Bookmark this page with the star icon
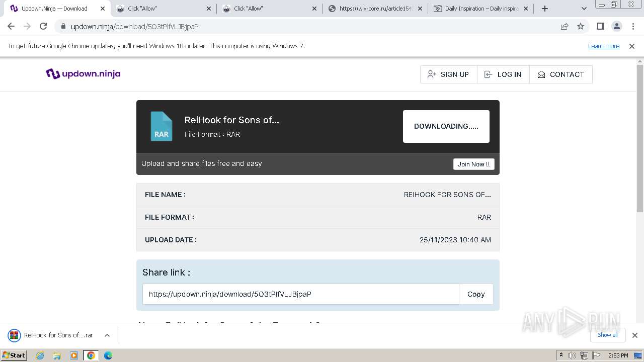This screenshot has height=362, width=644. 581,27
